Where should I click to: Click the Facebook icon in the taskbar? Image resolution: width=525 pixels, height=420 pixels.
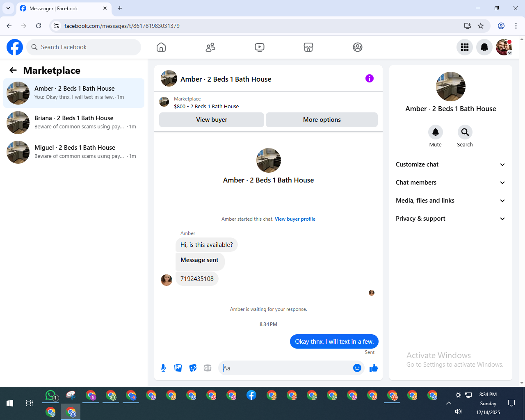251,395
